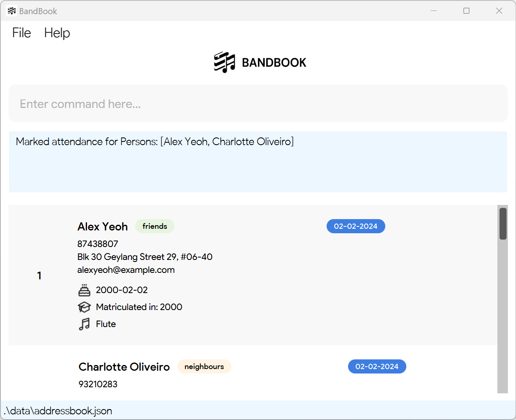Screen dimensions: 516x420
Task: Click the BandBook title bar app icon
Action: [x=12, y=11]
